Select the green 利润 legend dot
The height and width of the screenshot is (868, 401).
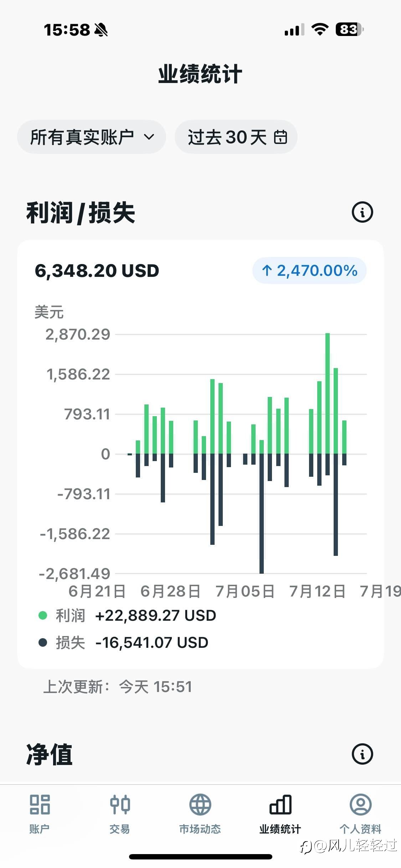tap(43, 615)
